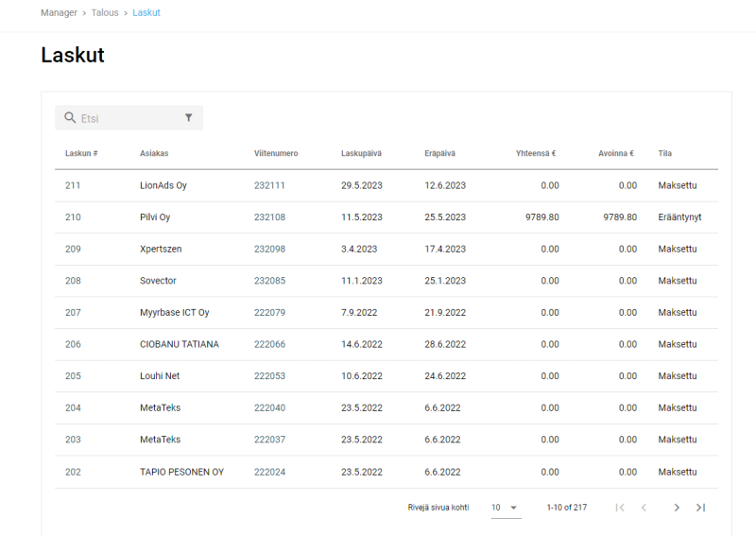Image resolution: width=756 pixels, height=536 pixels.
Task: Open invoice number 211
Action: point(73,185)
